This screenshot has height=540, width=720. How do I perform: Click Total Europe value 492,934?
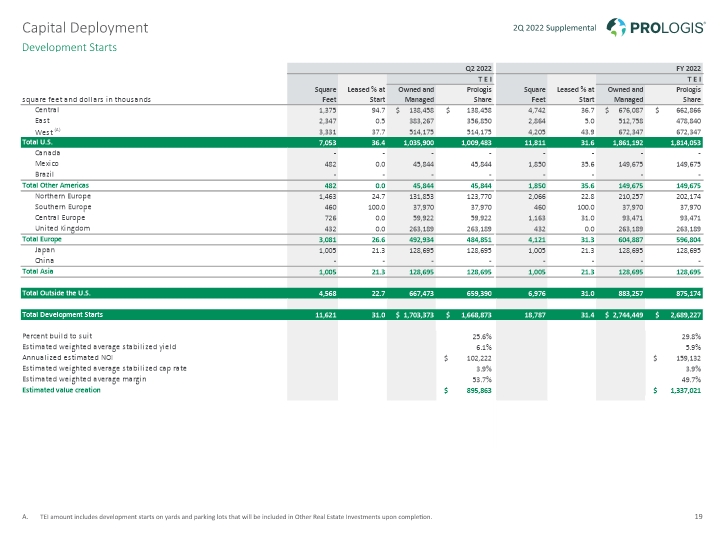(x=421, y=240)
